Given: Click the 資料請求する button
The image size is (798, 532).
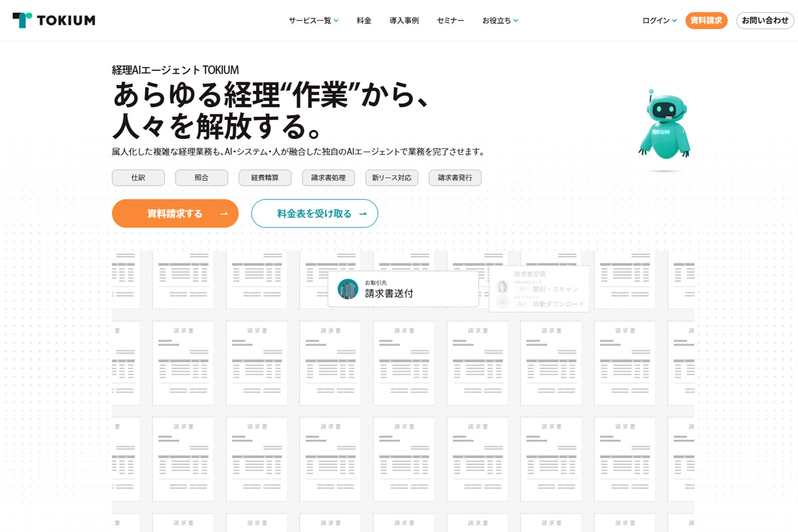Looking at the screenshot, I should click(175, 213).
